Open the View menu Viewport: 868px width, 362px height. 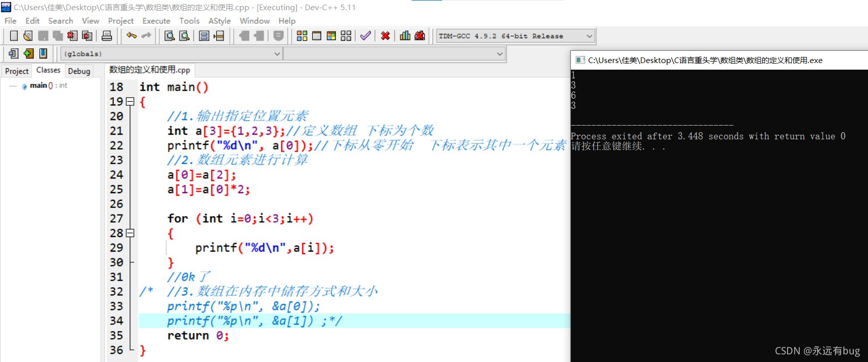pyautogui.click(x=91, y=21)
